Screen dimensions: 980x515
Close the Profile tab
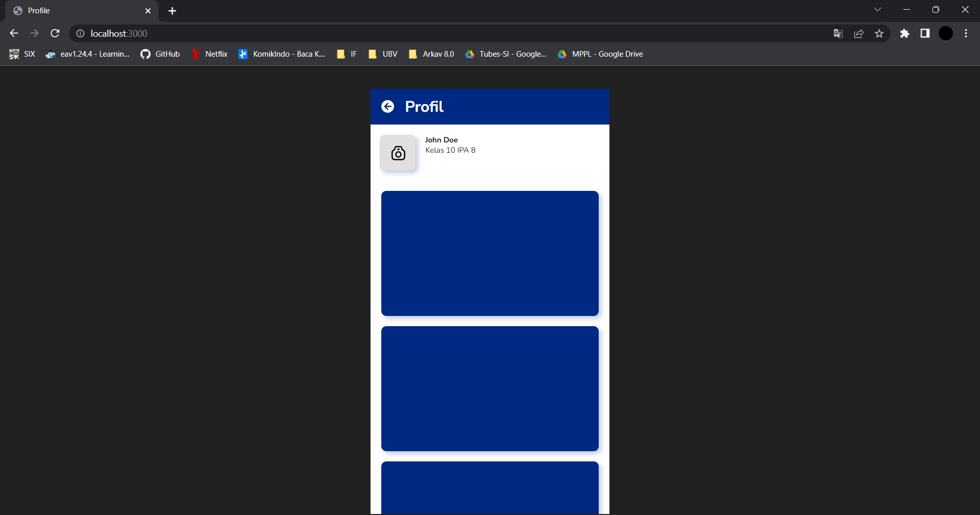click(148, 11)
